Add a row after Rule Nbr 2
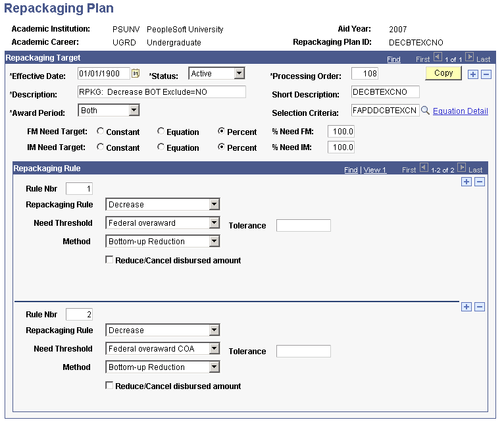This screenshot has width=504, height=422. coord(466,307)
